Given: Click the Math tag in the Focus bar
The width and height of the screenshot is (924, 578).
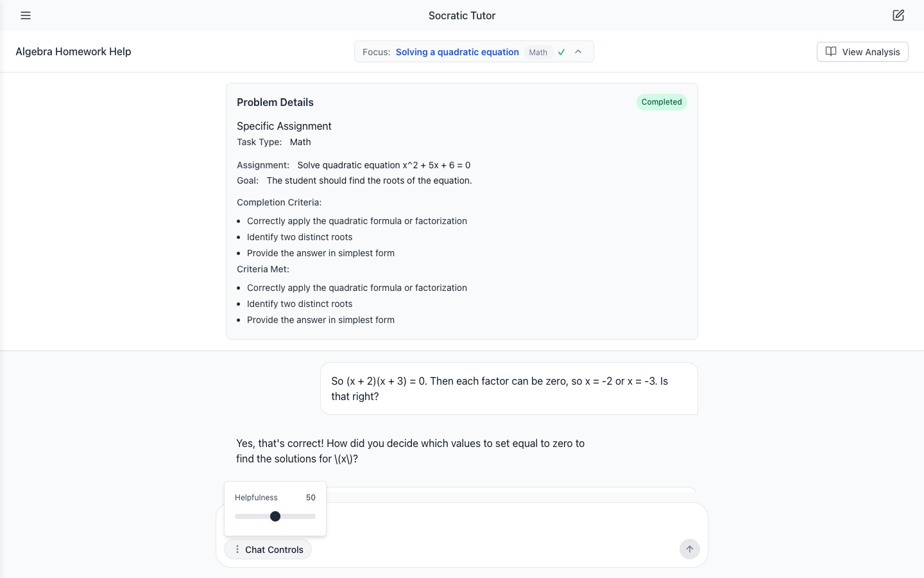Looking at the screenshot, I should point(538,52).
